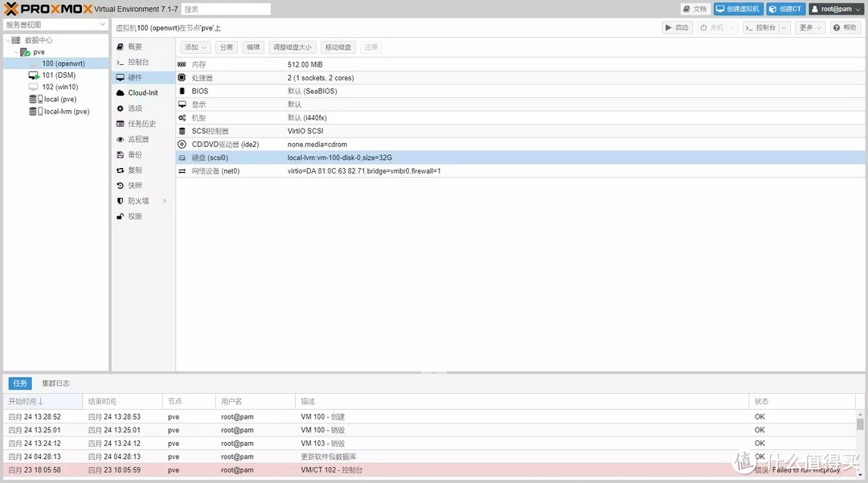The width and height of the screenshot is (868, 483).
Task: Open the 文档 documentation button
Action: (695, 9)
